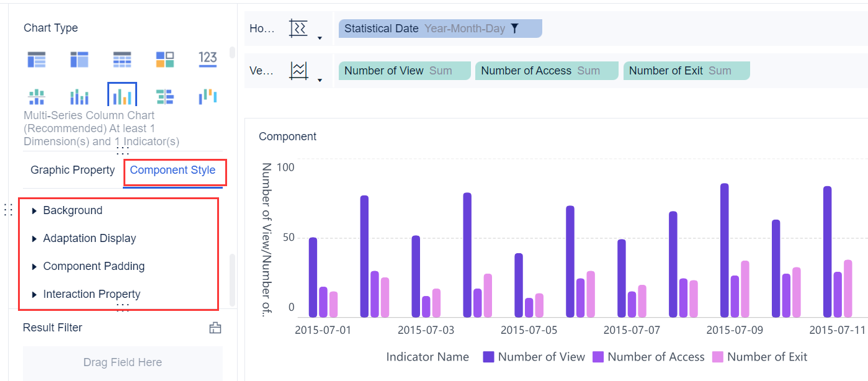Click the Result Filter panel icon

coord(215,328)
